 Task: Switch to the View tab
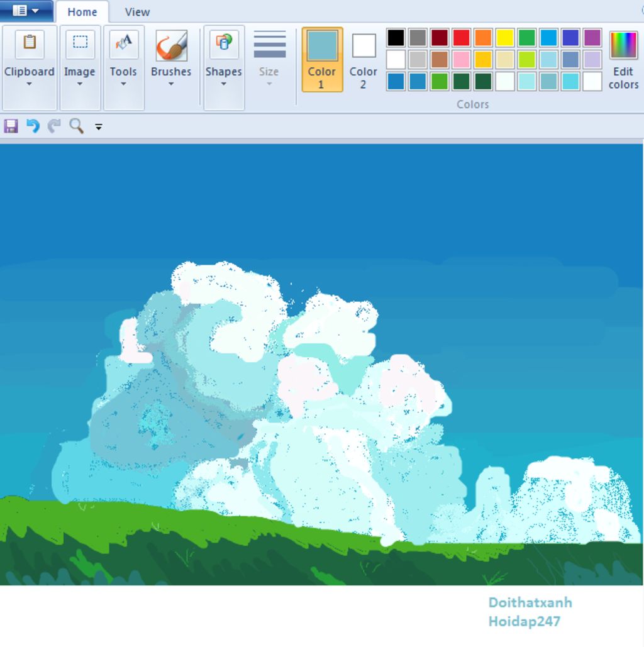click(138, 12)
